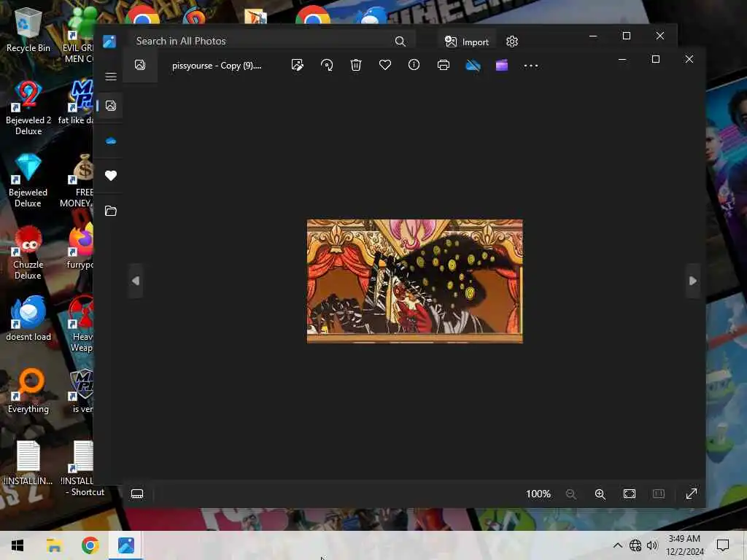Open the volume speaker tray icon

tap(652, 545)
